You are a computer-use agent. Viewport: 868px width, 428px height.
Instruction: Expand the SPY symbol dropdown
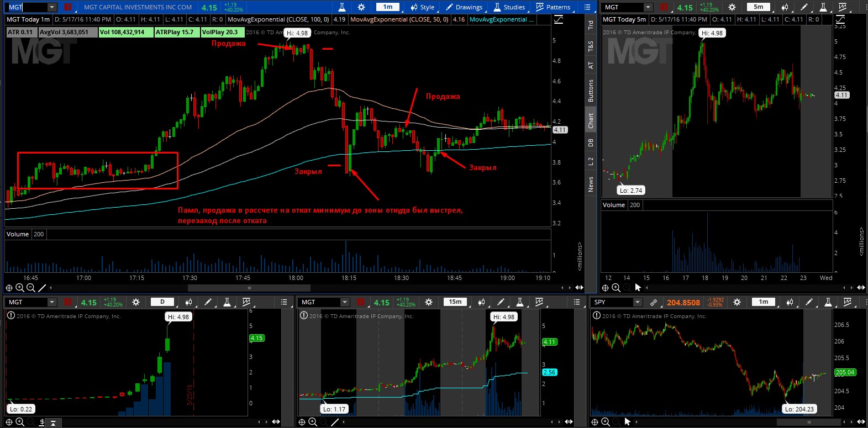(638, 302)
